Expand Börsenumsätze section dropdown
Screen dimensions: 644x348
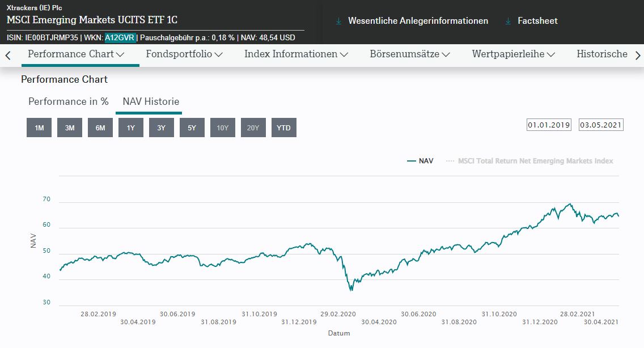[409, 54]
